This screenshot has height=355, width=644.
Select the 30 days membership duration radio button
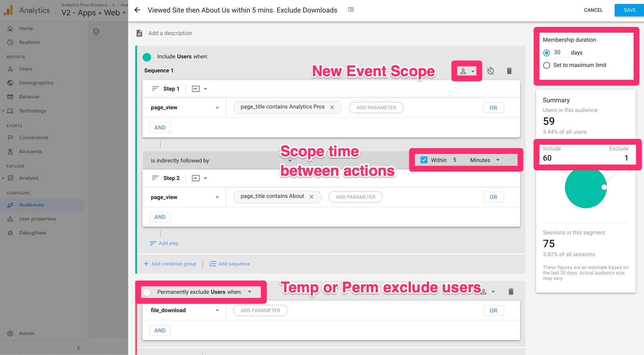coord(546,52)
